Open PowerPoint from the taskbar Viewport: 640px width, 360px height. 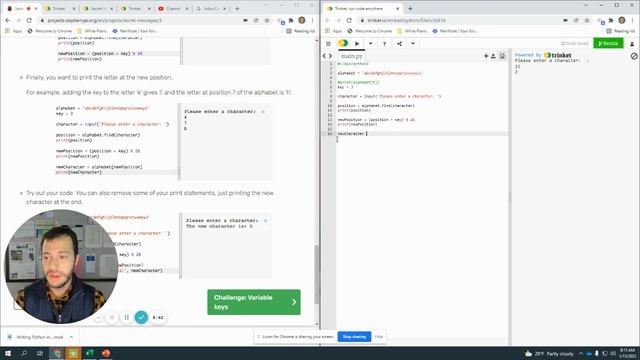(x=106, y=353)
